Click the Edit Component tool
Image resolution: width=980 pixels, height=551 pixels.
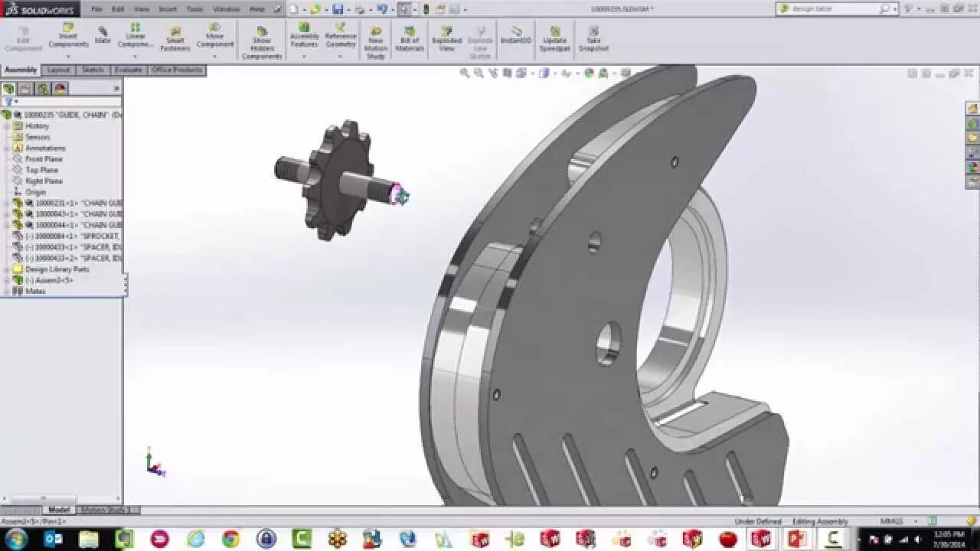[x=23, y=41]
